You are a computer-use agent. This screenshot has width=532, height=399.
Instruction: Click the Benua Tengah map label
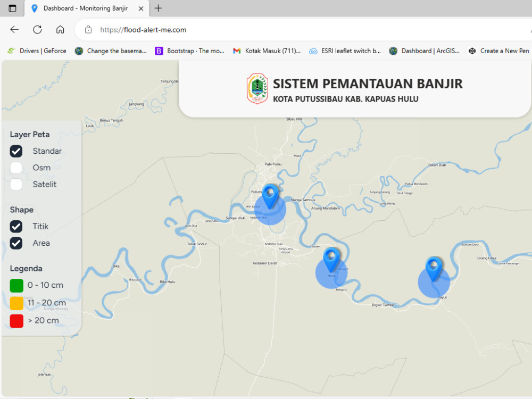click(x=111, y=120)
